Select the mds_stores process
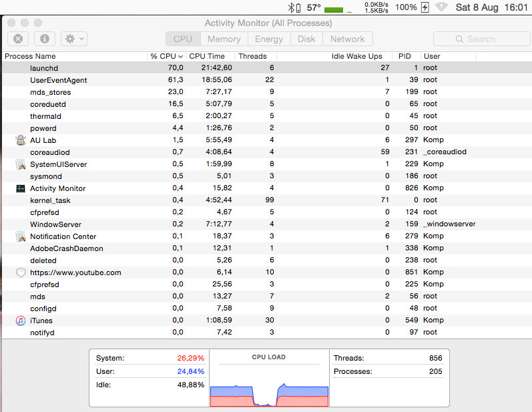 [x=267, y=92]
